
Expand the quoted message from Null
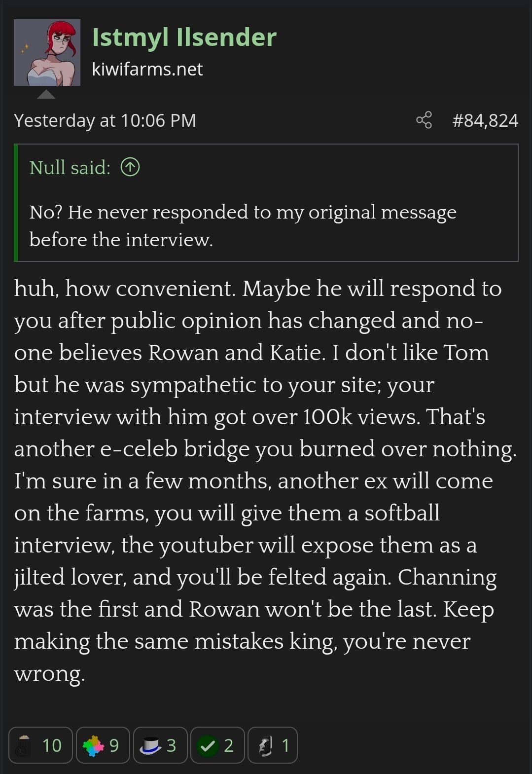tap(243, 225)
